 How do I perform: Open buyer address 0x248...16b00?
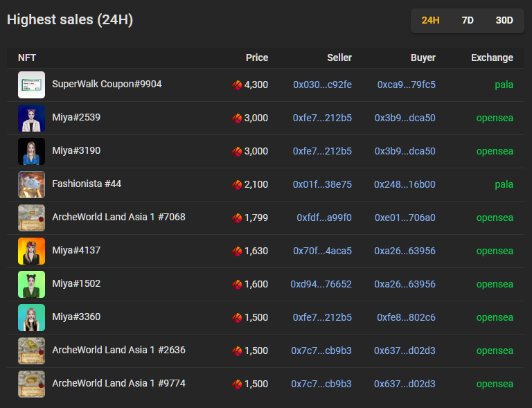click(405, 184)
